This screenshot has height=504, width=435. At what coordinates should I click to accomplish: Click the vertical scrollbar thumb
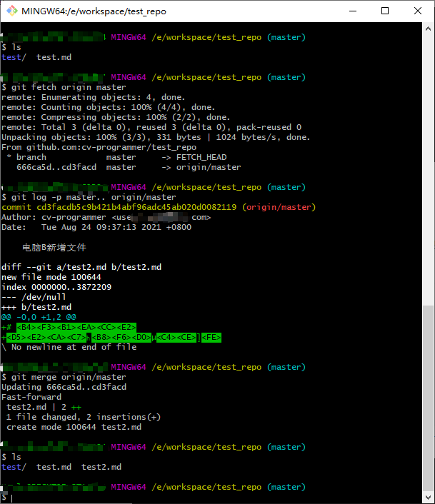[428, 396]
